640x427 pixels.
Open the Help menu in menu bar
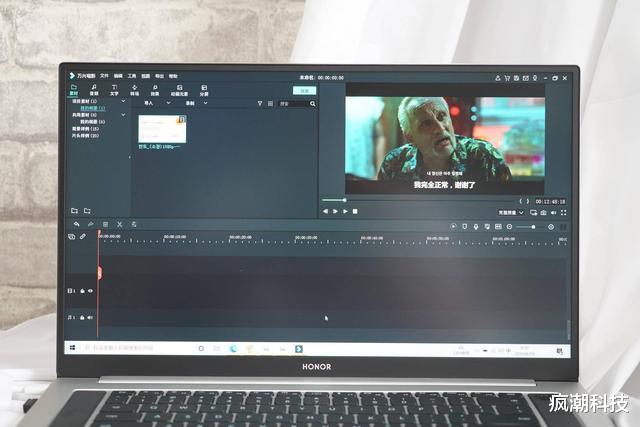point(173,76)
